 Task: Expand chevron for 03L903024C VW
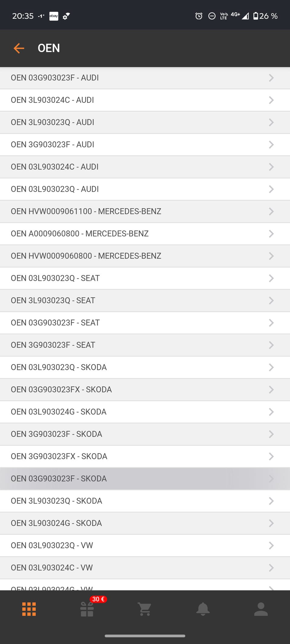click(x=271, y=568)
